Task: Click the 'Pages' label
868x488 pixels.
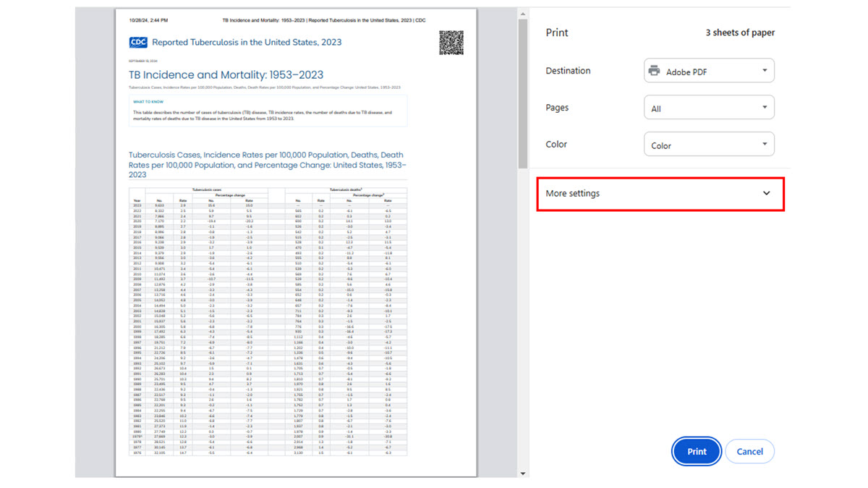Action: click(x=557, y=108)
